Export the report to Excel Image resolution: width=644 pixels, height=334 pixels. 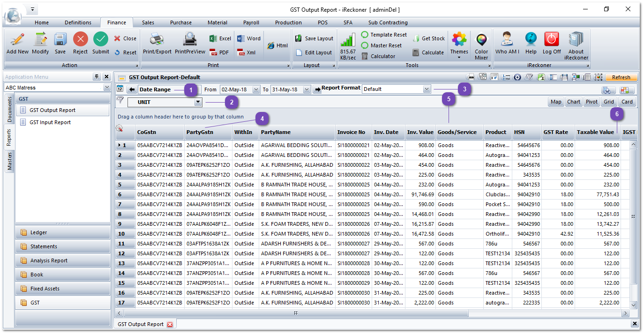pyautogui.click(x=220, y=38)
